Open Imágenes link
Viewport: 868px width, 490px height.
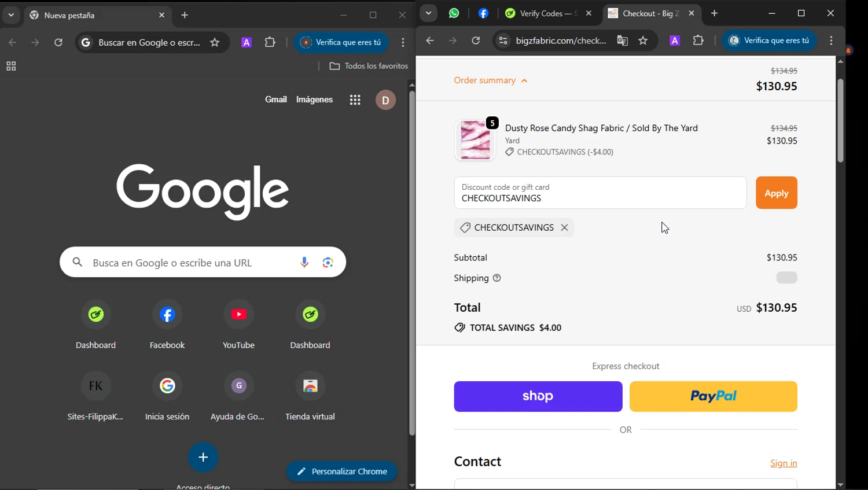click(x=314, y=100)
